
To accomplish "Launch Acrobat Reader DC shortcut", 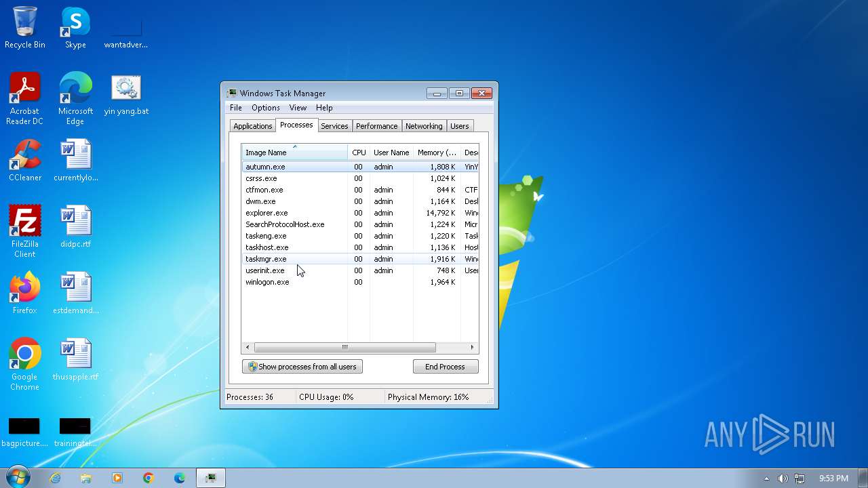I will tap(25, 98).
